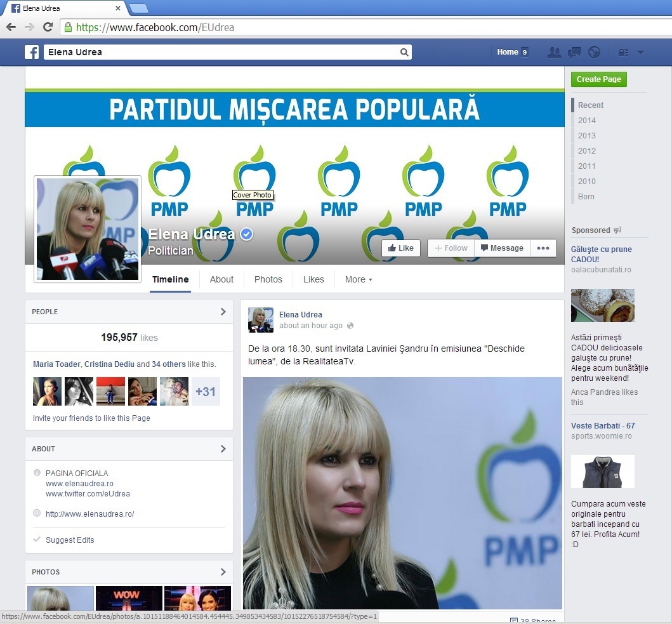Open the notifications globe icon
Screen dimensions: 672x624
[x=594, y=52]
